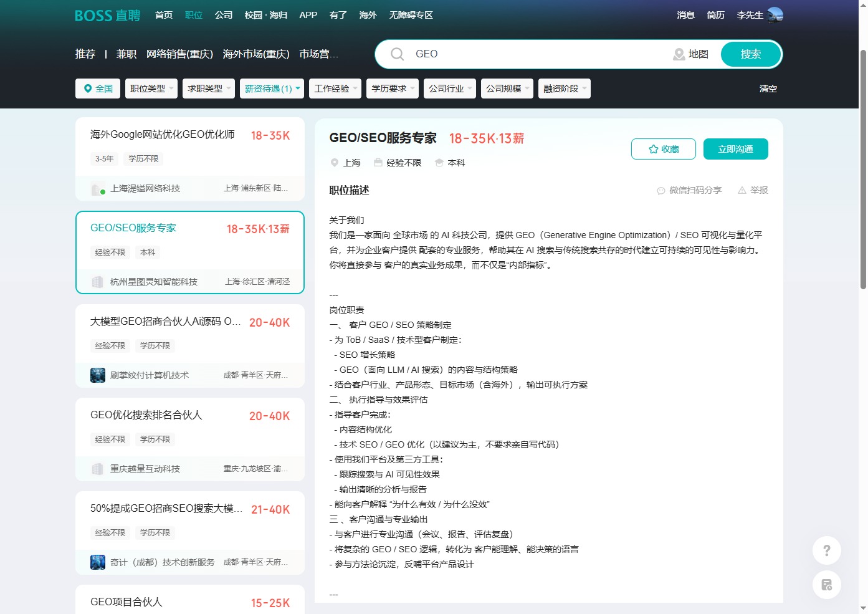Screen dimensions: 868x614
Task: Click the help question mark floating icon
Action: click(826, 550)
